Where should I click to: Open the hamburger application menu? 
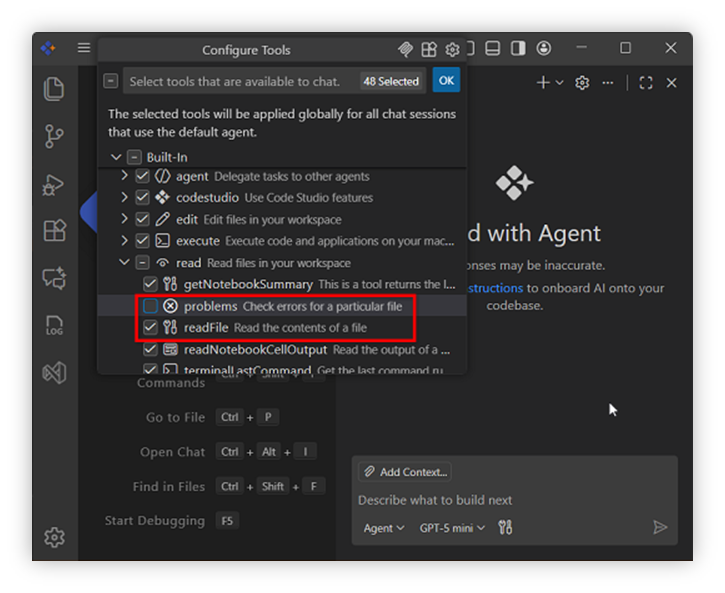84,48
